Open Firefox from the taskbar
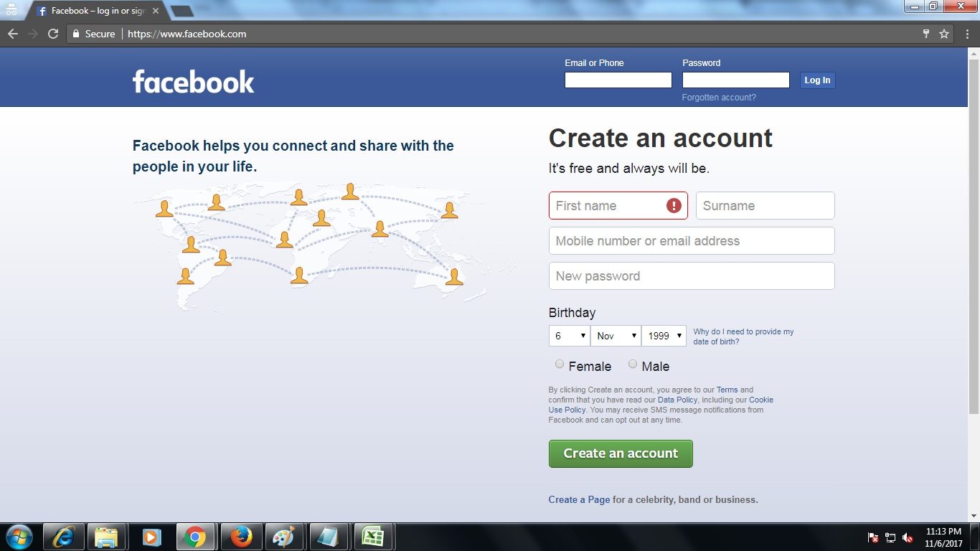This screenshot has height=551, width=980. [241, 537]
